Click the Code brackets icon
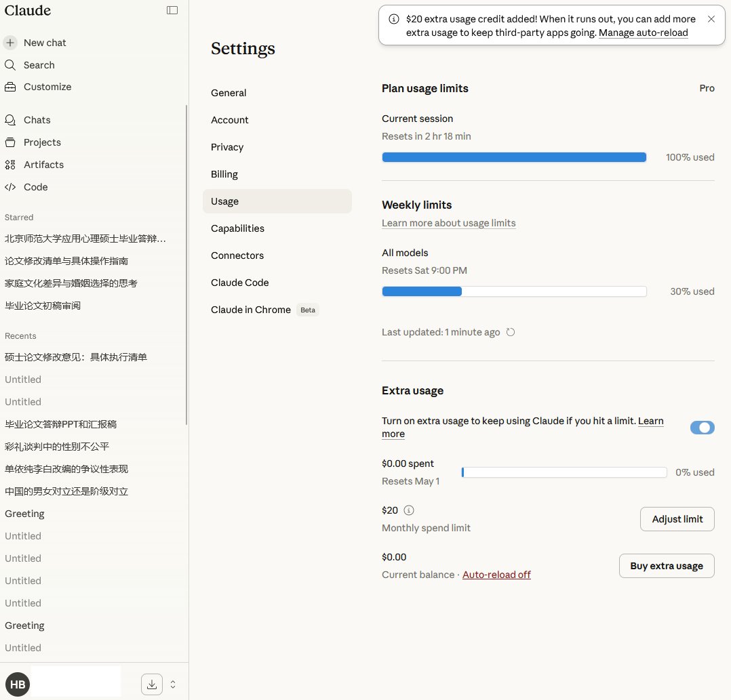This screenshot has width=731, height=700. (10, 187)
